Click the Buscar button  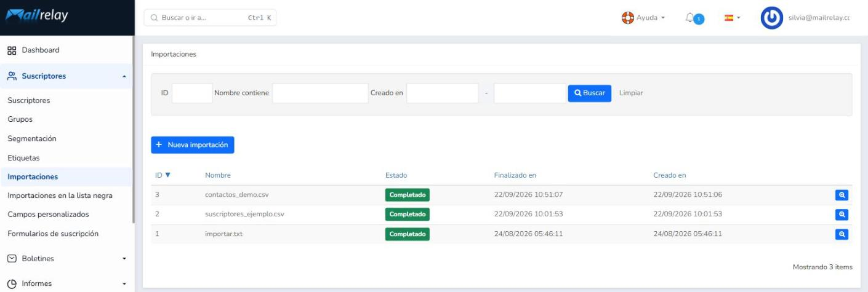coord(589,93)
